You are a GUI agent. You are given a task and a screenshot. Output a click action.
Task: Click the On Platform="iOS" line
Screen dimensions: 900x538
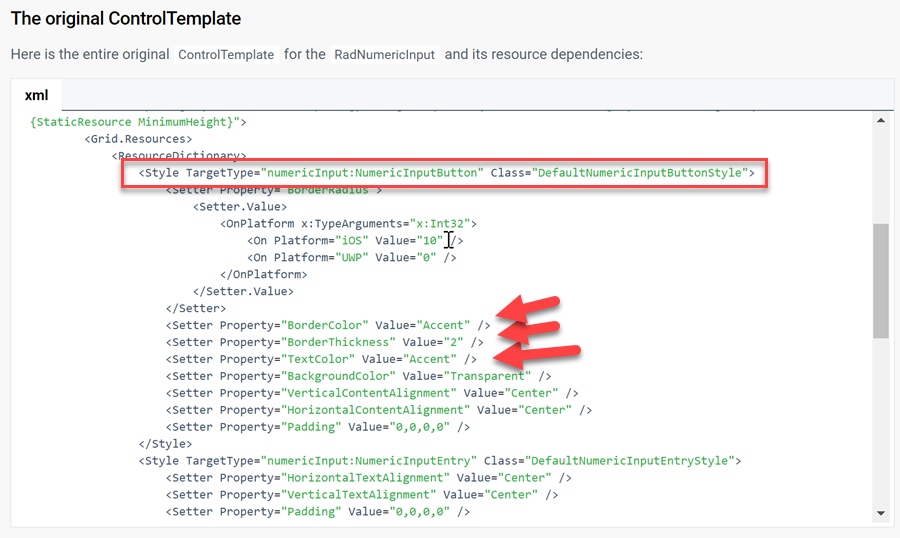click(x=355, y=241)
